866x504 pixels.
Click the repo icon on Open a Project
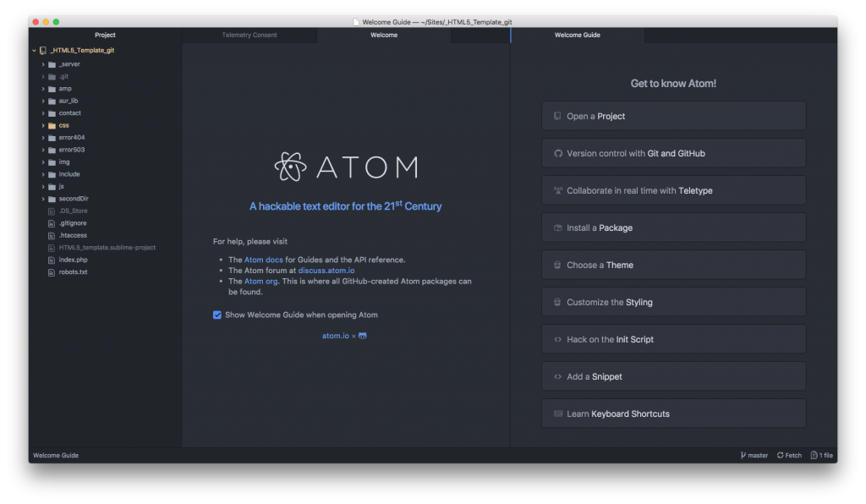(x=557, y=116)
